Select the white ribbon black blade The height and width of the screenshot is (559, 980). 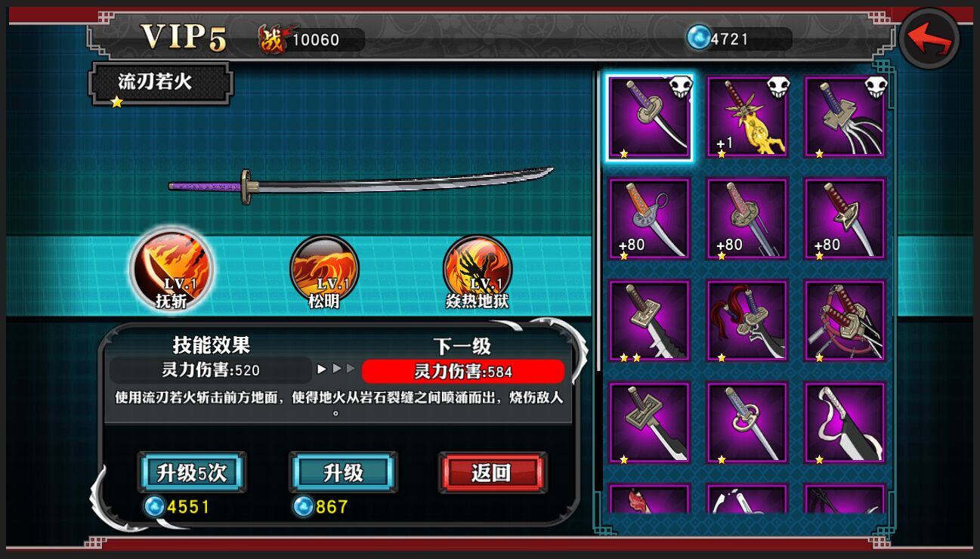pyautogui.click(x=845, y=422)
